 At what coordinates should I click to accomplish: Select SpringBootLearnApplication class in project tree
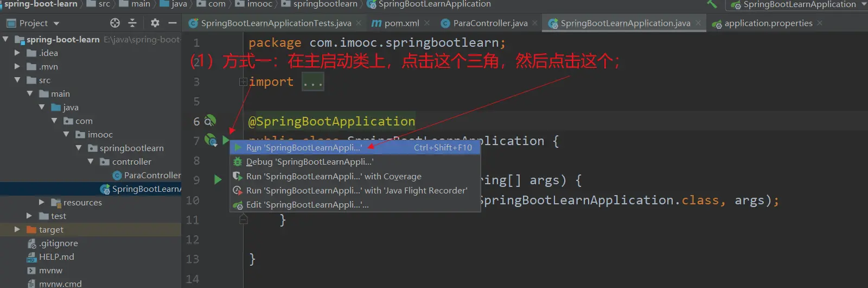[x=140, y=189]
